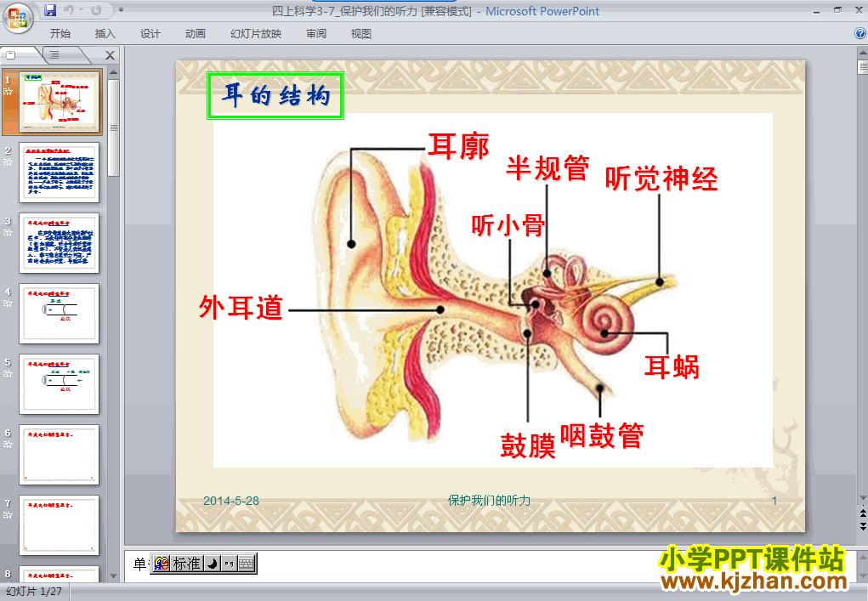This screenshot has height=601, width=868.
Task: Open the 开始 ribbon tab
Action: (x=60, y=34)
